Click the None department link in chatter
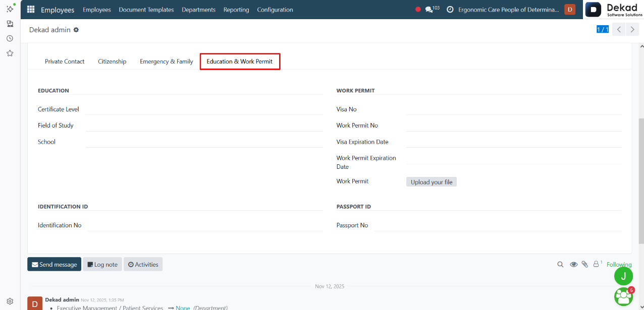The height and width of the screenshot is (310, 644). click(x=183, y=307)
